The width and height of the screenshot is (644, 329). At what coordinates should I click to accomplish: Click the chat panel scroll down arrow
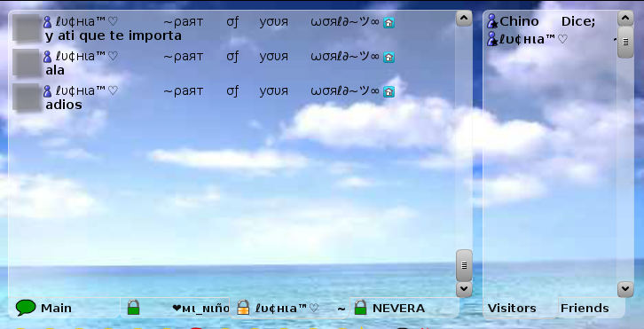(x=464, y=289)
